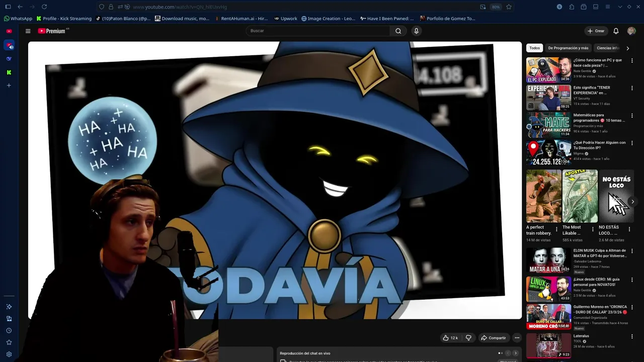Go to next live chat panel page

point(515,353)
